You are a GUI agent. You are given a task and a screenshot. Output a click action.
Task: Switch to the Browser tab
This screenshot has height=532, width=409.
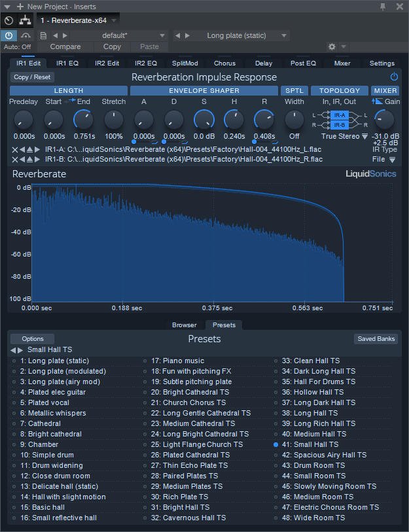click(185, 325)
